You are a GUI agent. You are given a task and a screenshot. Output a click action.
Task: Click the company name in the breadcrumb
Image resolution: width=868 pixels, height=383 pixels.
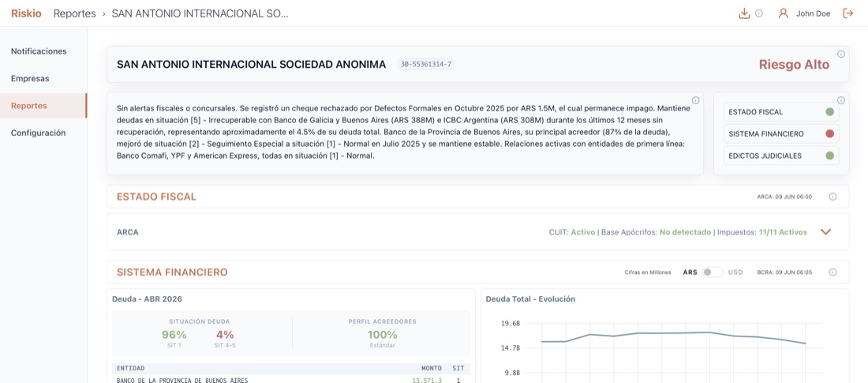click(x=200, y=13)
